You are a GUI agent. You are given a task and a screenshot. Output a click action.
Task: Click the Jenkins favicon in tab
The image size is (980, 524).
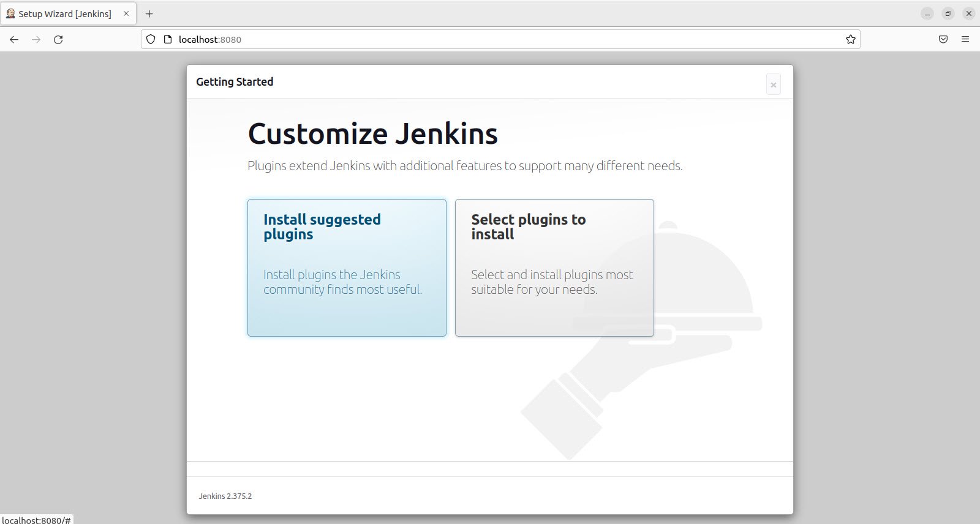coord(10,13)
